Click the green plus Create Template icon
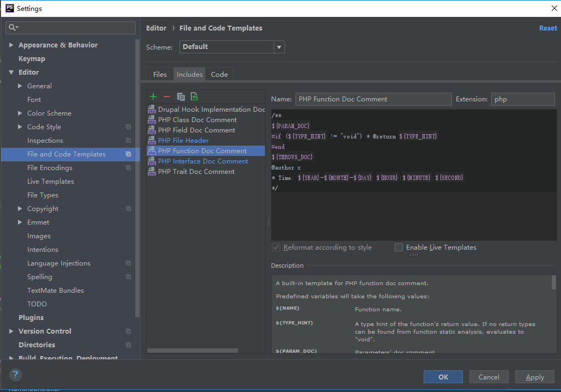Image resolution: width=561 pixels, height=392 pixels. (x=153, y=97)
